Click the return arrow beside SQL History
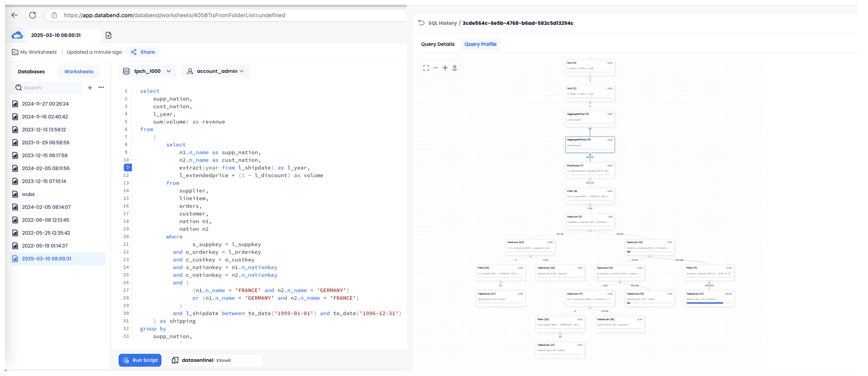The height and width of the screenshot is (376, 868). 422,23
